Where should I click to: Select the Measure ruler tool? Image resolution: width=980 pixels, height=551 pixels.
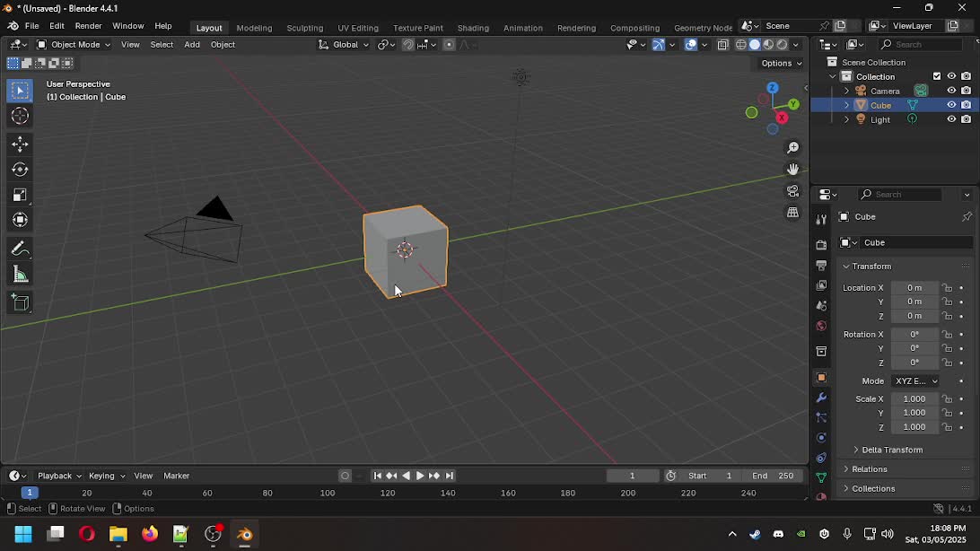(x=20, y=275)
